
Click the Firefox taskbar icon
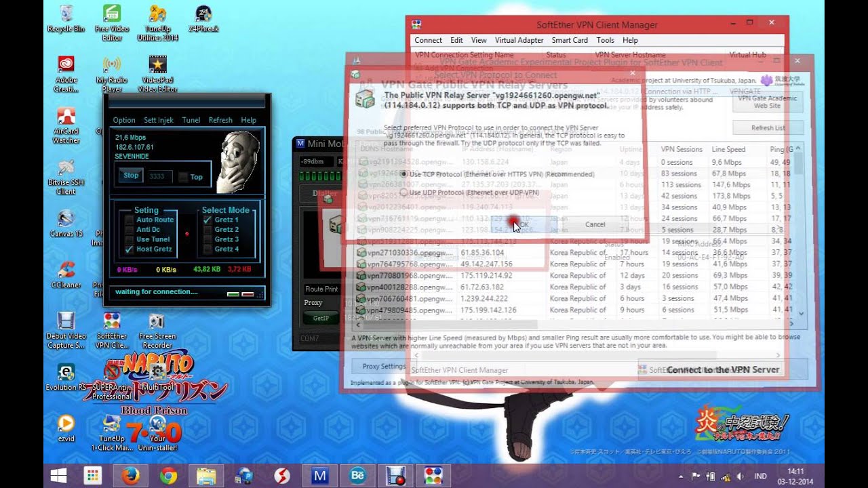click(130, 476)
